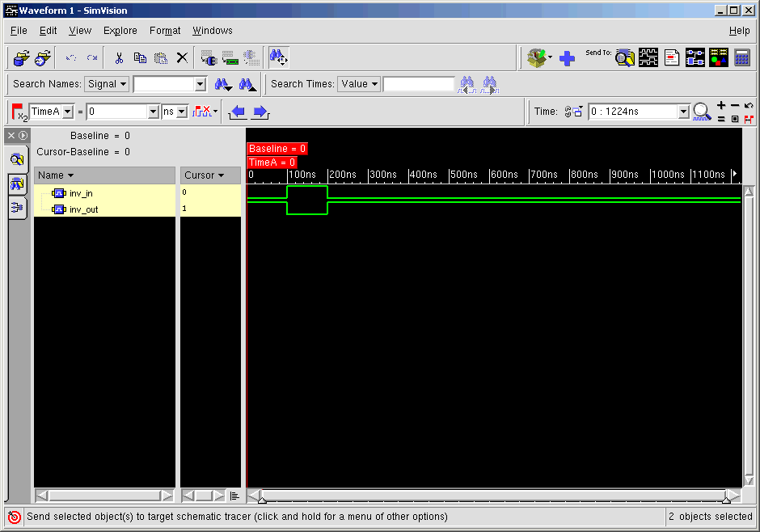760x532 pixels.
Task: Click the timeline scroll right arrow at 1100ns
Action: click(x=735, y=174)
